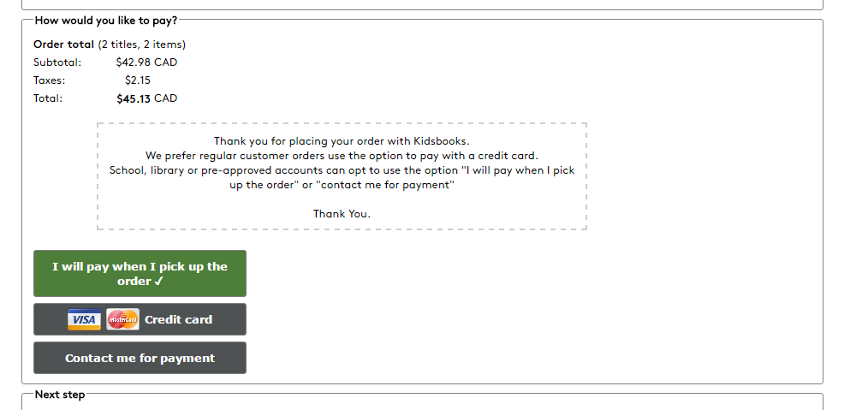Image resolution: width=868 pixels, height=410 pixels.
Task: Select the Visa card logo
Action: click(x=84, y=319)
